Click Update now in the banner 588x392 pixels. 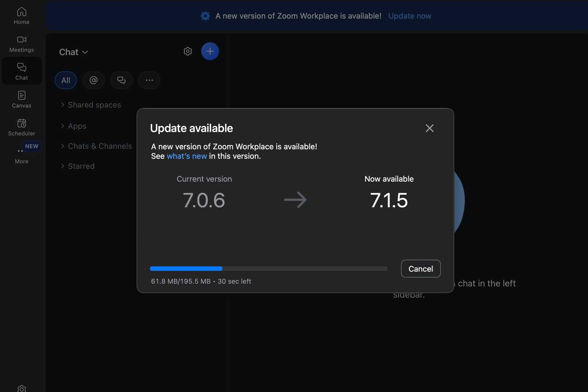coord(409,16)
